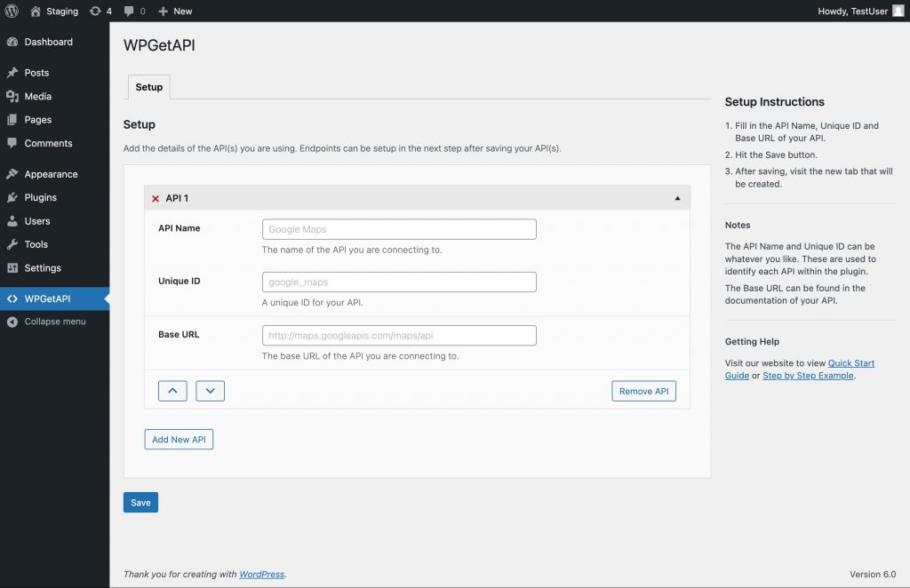Open the Staging site home link

tap(54, 11)
